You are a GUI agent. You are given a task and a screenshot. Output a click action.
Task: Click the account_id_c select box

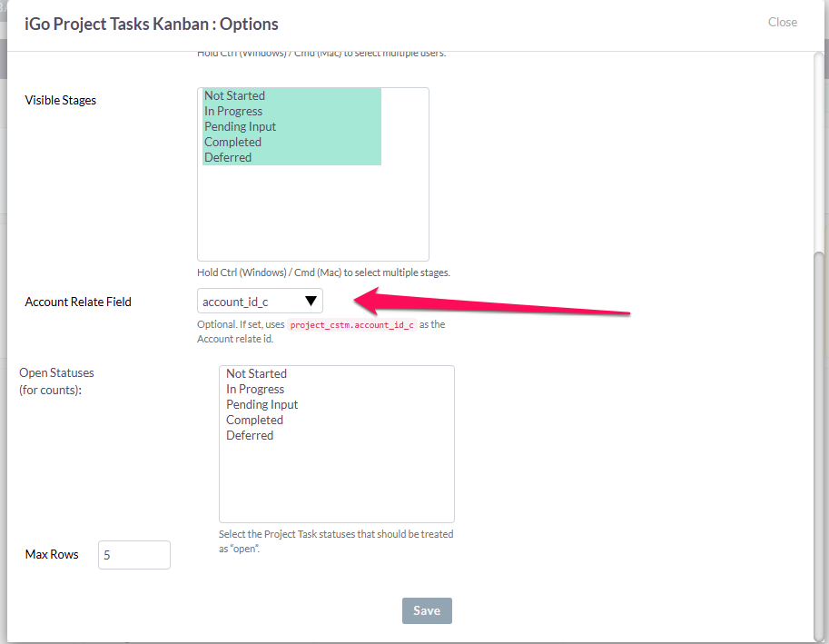[260, 301]
